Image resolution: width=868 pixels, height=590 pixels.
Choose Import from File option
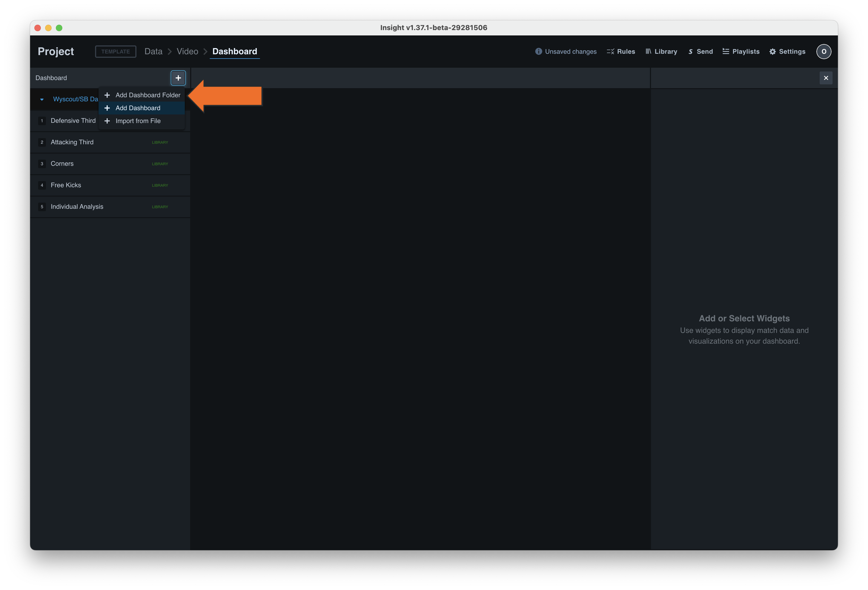click(x=142, y=121)
